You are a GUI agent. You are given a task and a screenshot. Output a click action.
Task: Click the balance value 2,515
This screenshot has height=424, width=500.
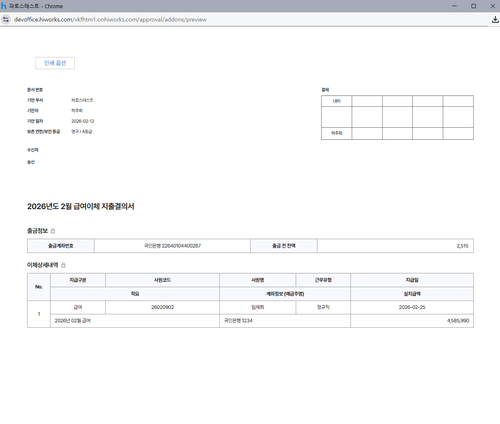462,246
